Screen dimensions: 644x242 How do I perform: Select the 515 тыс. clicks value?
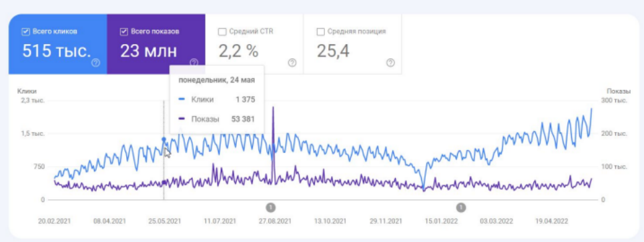(x=56, y=51)
